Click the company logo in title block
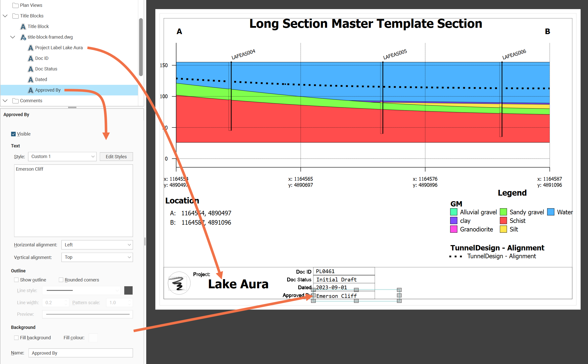The height and width of the screenshot is (364, 588). (x=179, y=283)
